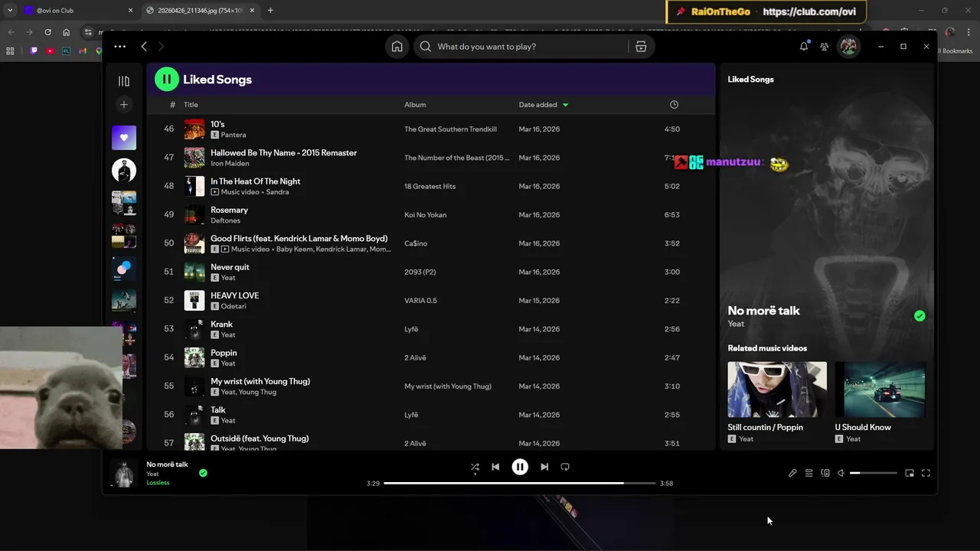The width and height of the screenshot is (980, 551).
Task: Create playlist with the plus icon
Action: tap(123, 105)
